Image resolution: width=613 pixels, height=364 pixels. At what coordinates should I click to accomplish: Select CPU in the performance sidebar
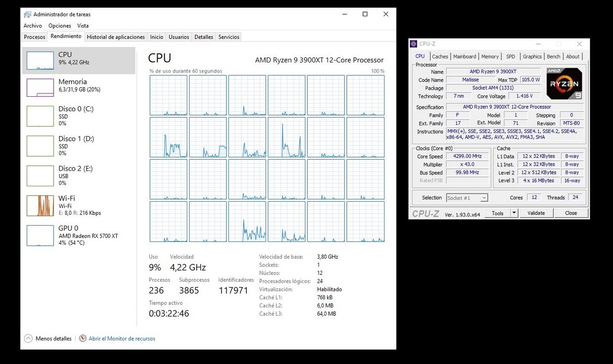click(79, 60)
